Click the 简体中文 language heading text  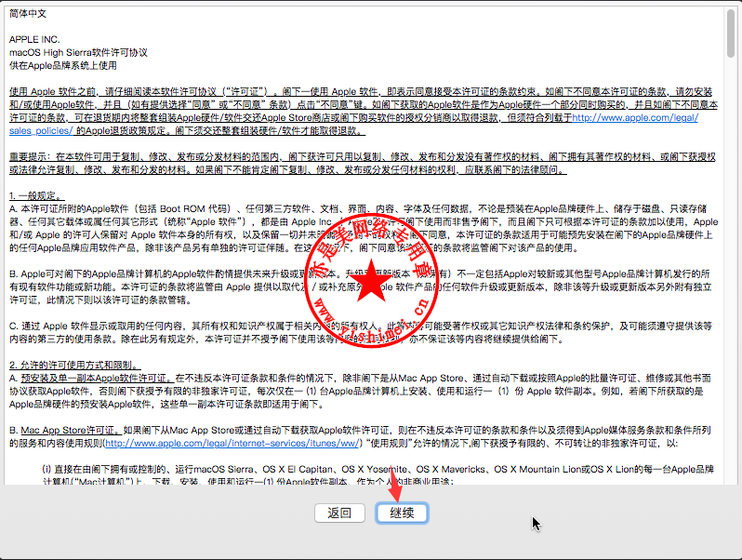(x=28, y=14)
